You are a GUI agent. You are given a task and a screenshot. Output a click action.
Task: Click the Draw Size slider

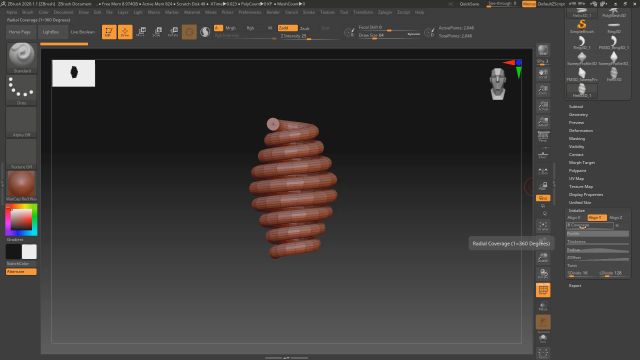pos(389,36)
